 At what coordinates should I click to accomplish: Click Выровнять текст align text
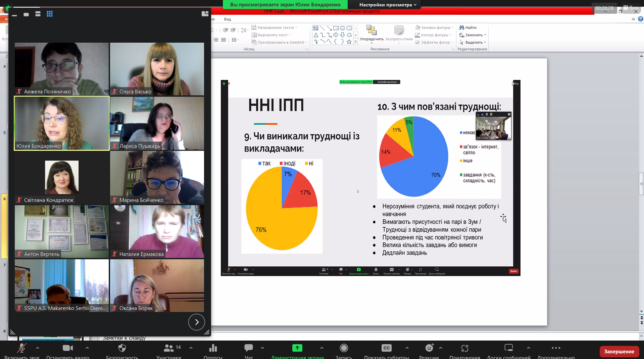pos(271,35)
